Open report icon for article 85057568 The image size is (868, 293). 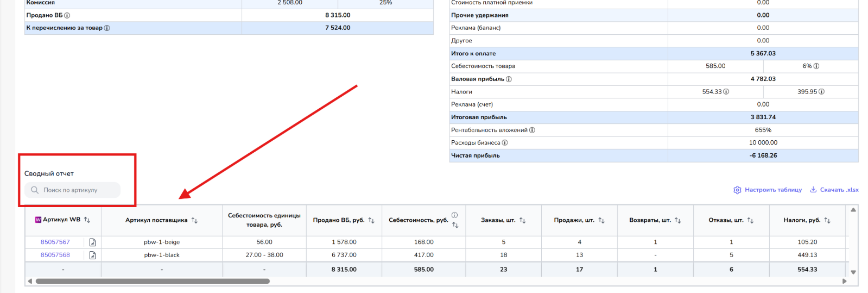coord(92,255)
